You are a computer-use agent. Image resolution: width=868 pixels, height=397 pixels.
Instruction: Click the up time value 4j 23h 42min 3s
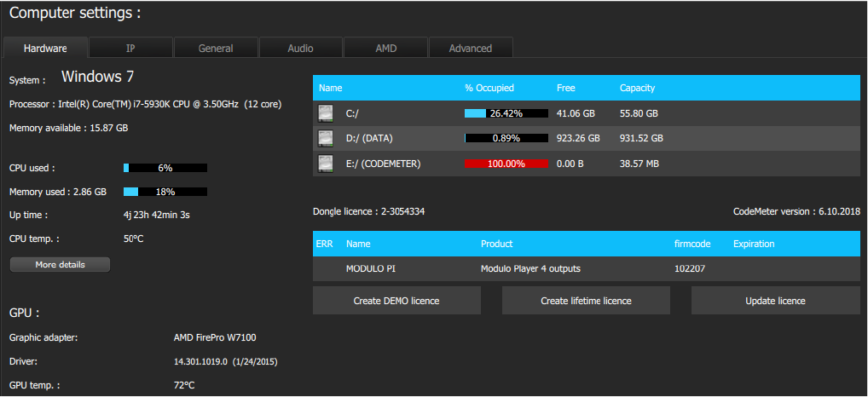point(157,215)
